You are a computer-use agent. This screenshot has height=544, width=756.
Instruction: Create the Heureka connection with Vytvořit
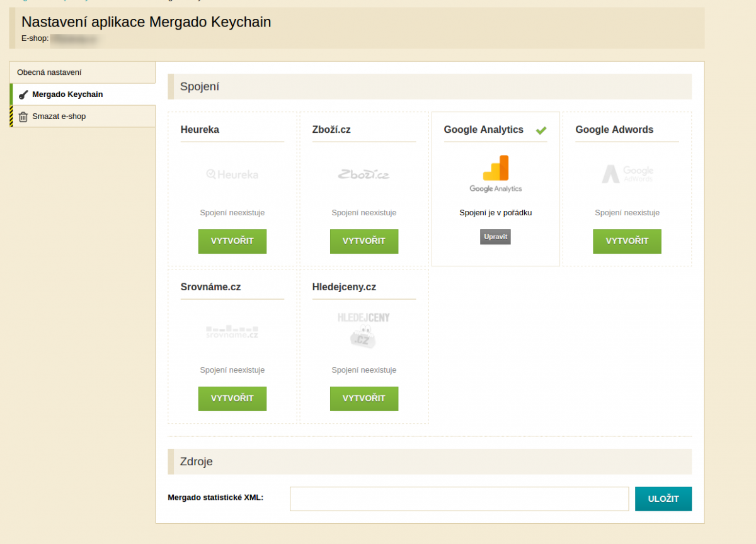[232, 241]
